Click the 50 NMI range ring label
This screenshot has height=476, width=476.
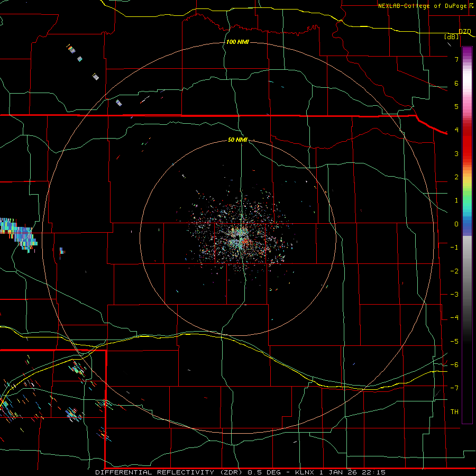tap(237, 140)
